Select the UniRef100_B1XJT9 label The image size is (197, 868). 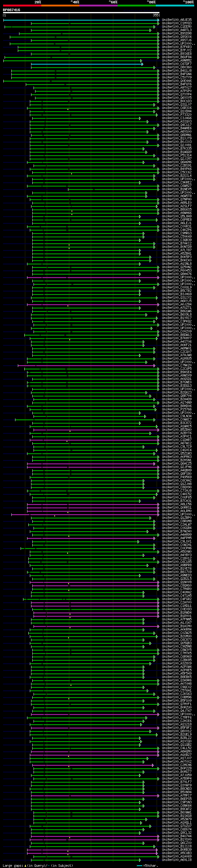177,138
